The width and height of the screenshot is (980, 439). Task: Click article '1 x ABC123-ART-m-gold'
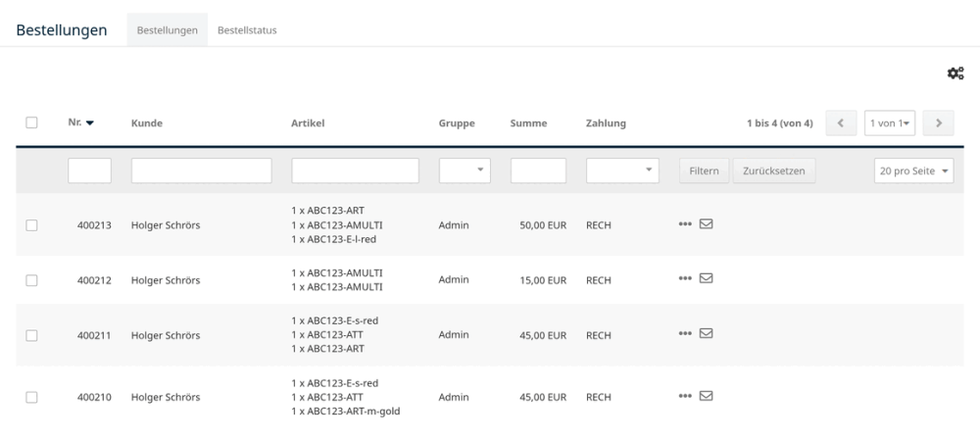tap(346, 412)
